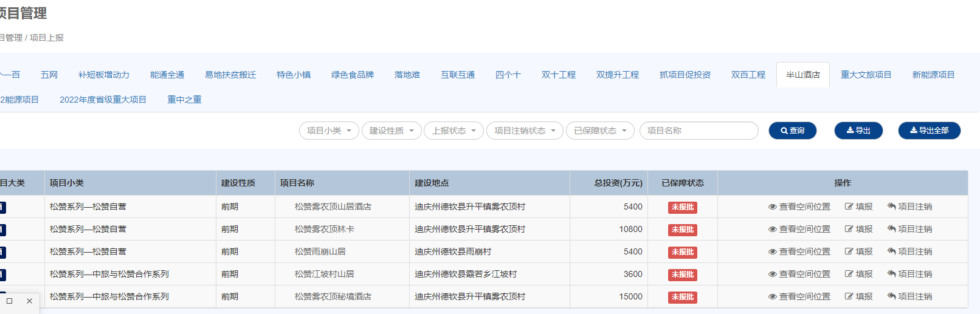Screen dimensions: 980x314
Task: Export current results with 导出 button
Action: 858,131
